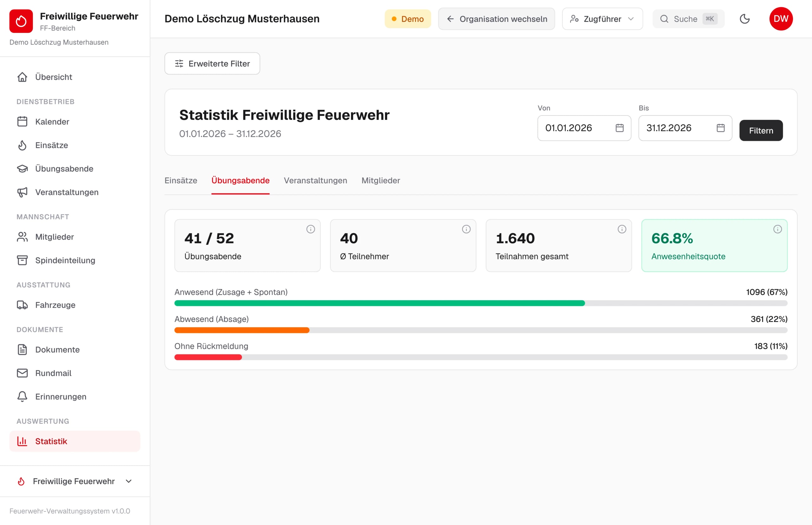Viewport: 812px width, 525px height.
Task: Click the 361 (22%) value
Action: pyautogui.click(x=769, y=319)
